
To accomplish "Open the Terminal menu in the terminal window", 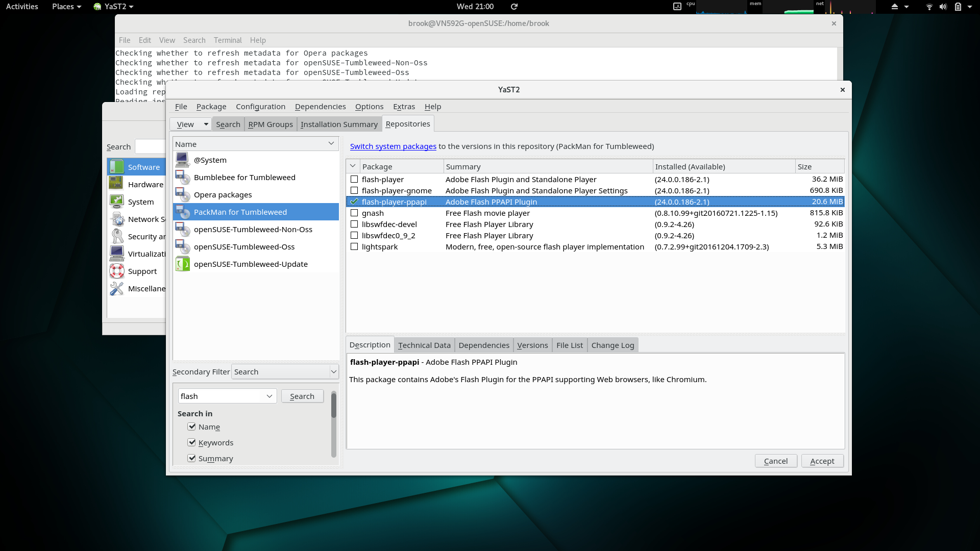I will (x=228, y=40).
